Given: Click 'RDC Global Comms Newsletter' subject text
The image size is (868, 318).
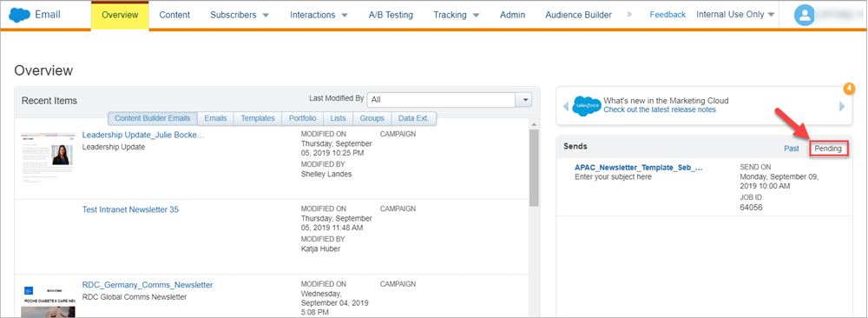Looking at the screenshot, I should click(x=135, y=297).
